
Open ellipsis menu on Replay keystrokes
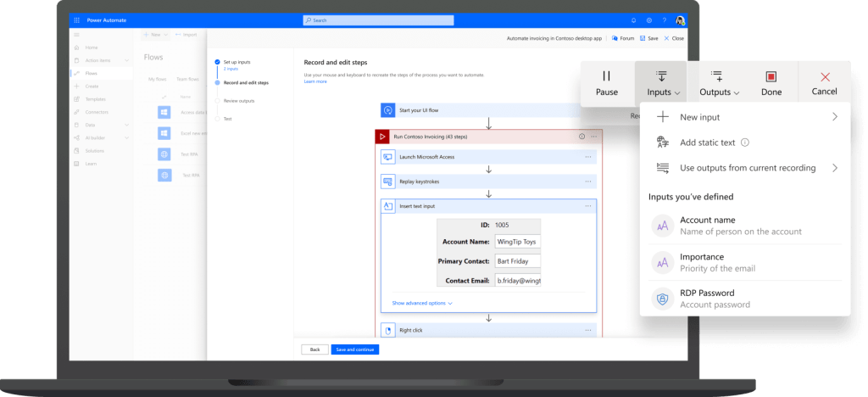[x=588, y=182]
